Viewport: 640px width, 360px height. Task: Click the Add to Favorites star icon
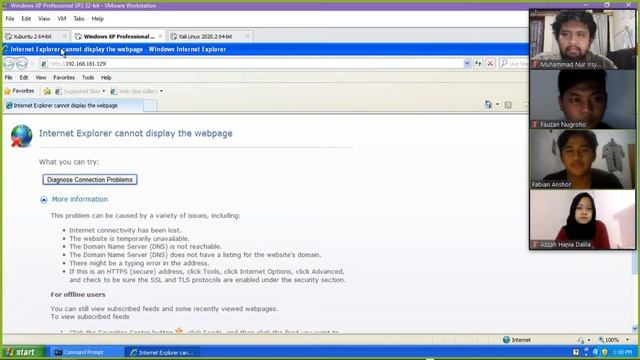(47, 91)
